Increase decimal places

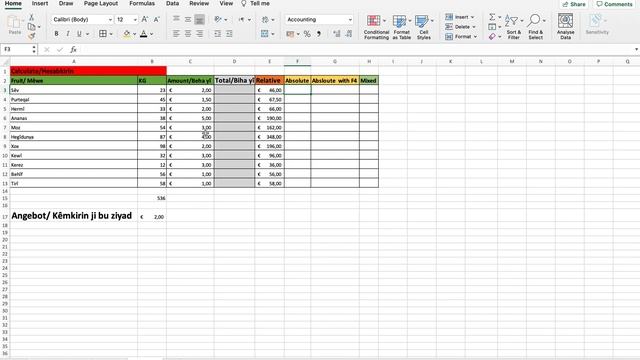click(337, 34)
